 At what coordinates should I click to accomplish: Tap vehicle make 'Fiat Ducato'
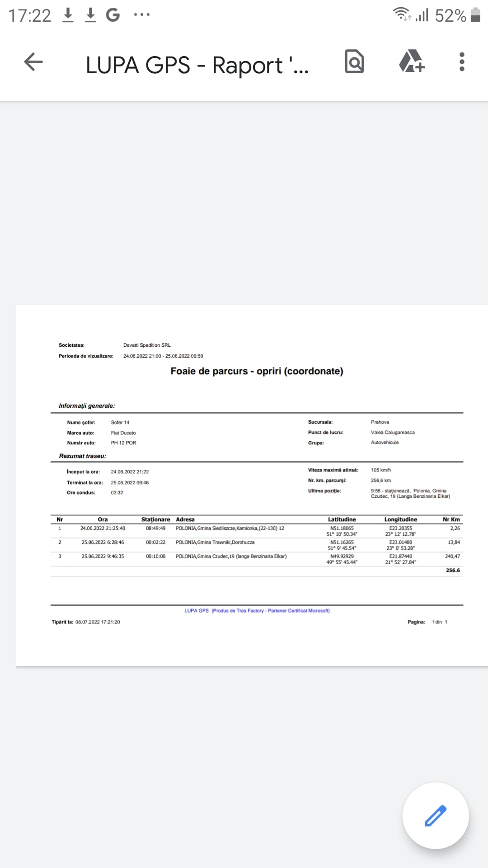tap(123, 433)
